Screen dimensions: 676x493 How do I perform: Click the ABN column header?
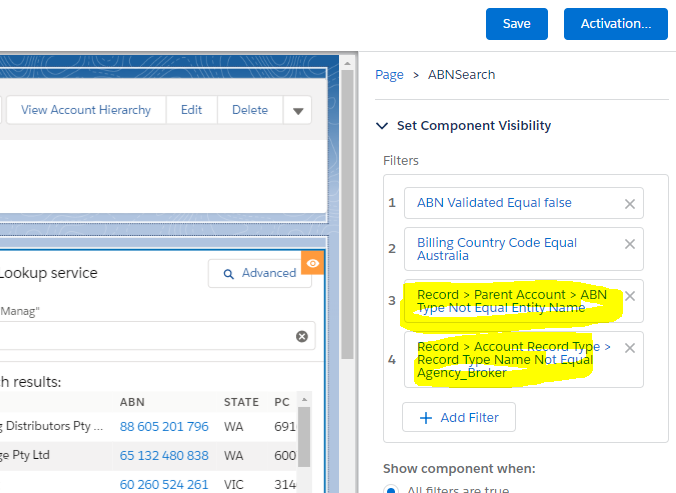pos(132,402)
